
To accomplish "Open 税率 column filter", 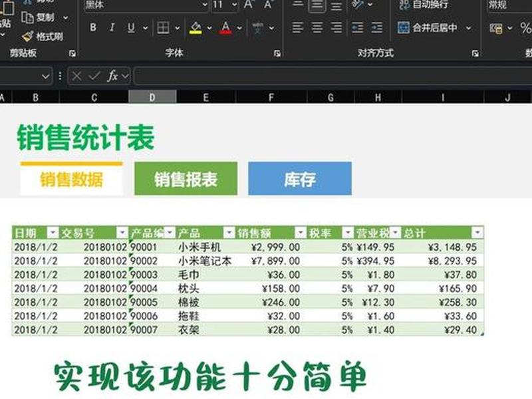I will coord(348,233).
